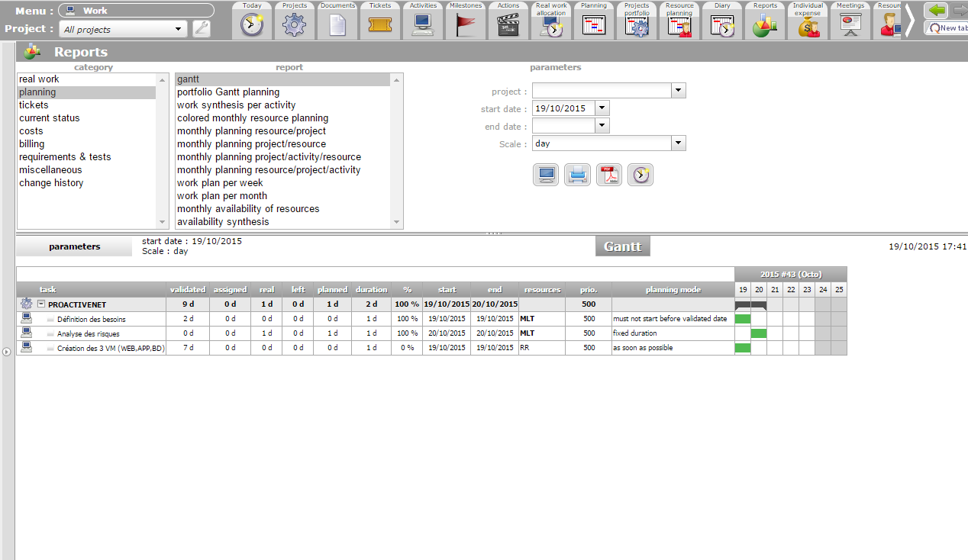Click the start date input field
The width and height of the screenshot is (968, 560).
563,108
